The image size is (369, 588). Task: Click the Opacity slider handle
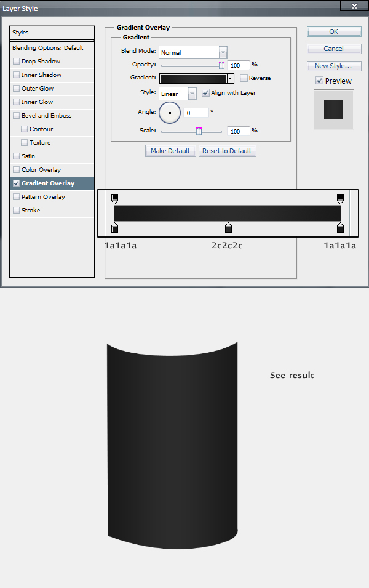coord(222,65)
